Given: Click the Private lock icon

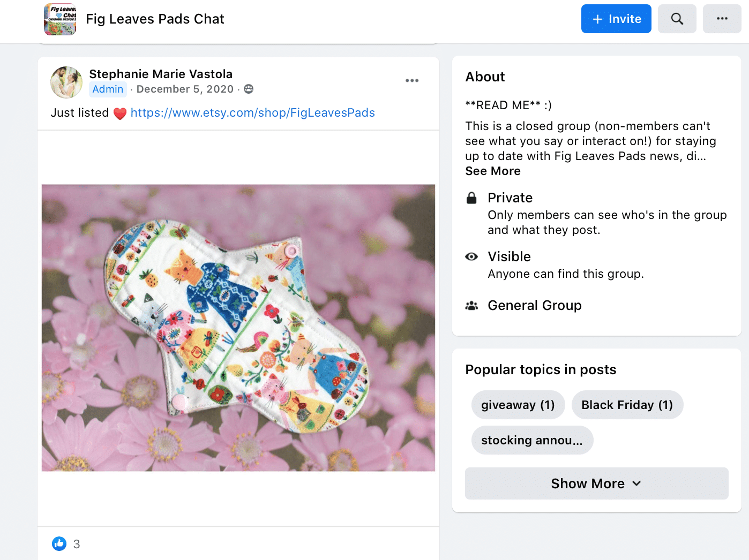Looking at the screenshot, I should click(471, 198).
